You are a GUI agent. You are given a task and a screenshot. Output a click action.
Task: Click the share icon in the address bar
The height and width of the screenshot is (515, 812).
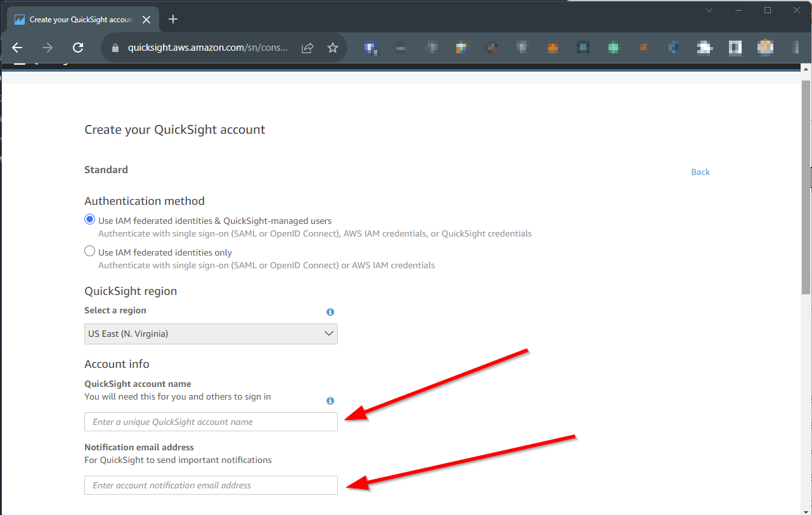point(307,48)
